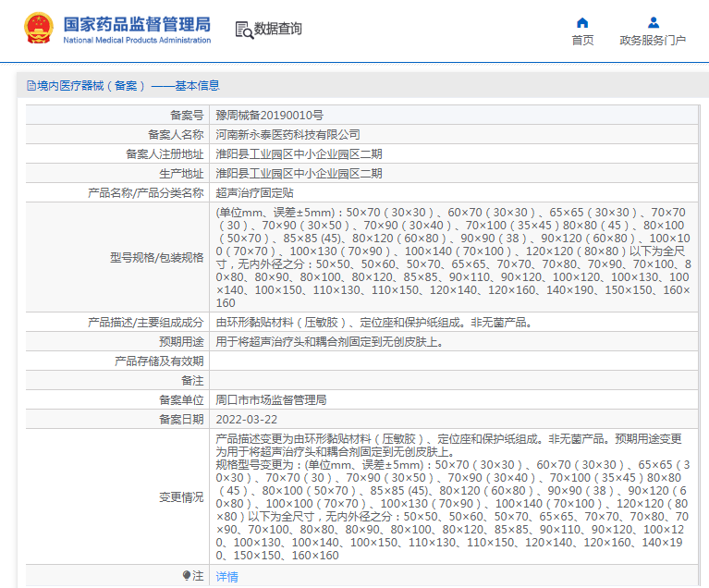Click the lightbulb icon beside 注
709x588 pixels.
(187, 575)
